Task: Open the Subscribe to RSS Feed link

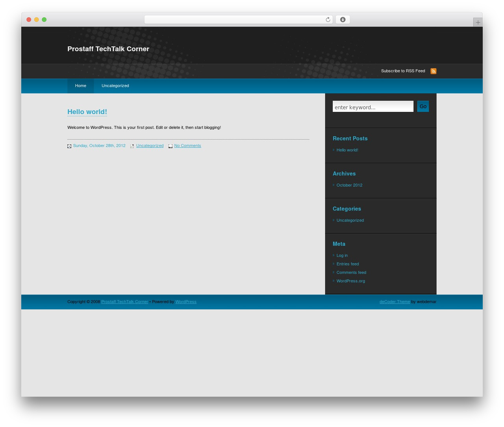Action: 403,71
